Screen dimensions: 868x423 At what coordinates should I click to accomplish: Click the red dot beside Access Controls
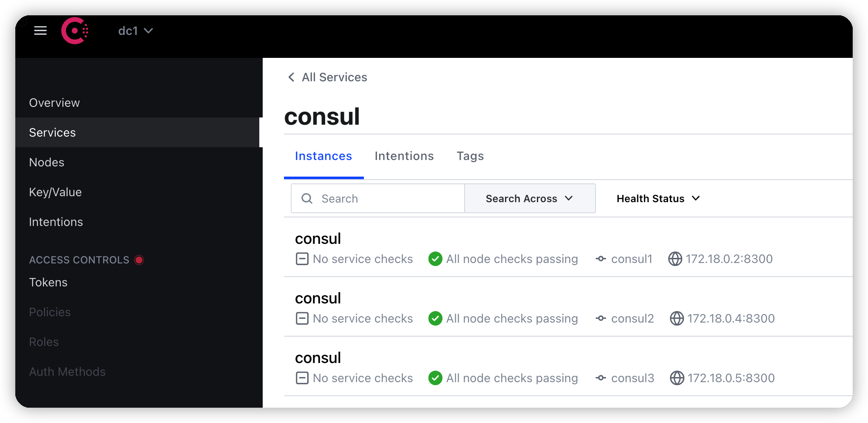(x=139, y=260)
